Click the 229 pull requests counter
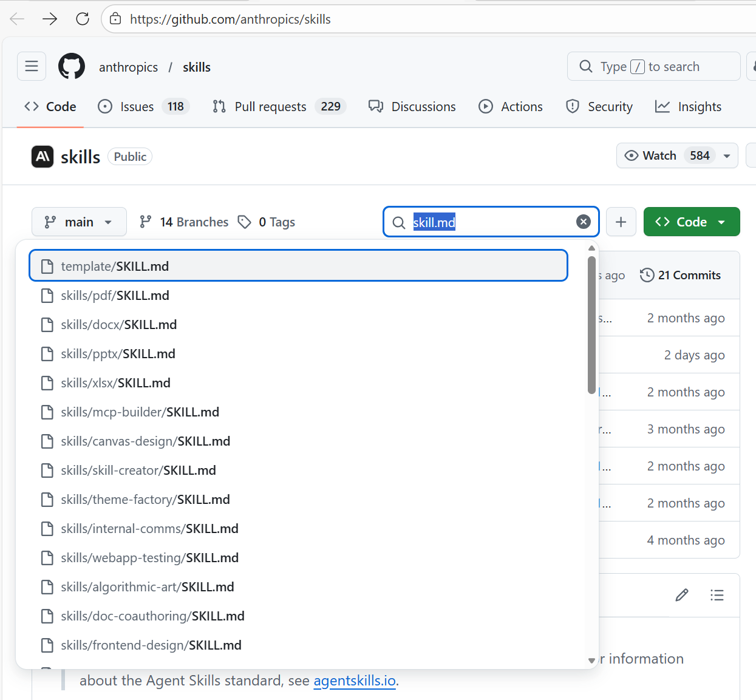This screenshot has width=756, height=700. pyautogui.click(x=330, y=107)
